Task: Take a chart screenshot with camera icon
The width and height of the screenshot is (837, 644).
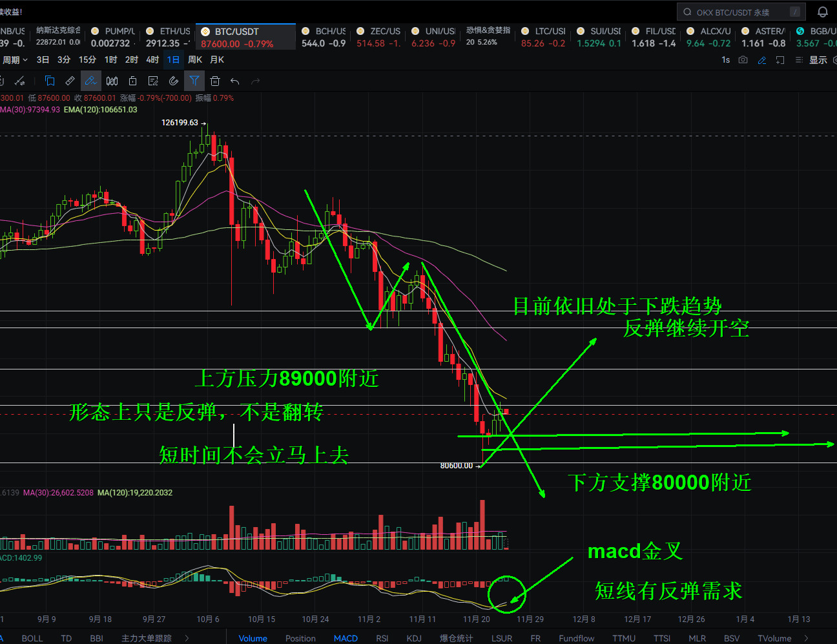Action: [x=743, y=59]
